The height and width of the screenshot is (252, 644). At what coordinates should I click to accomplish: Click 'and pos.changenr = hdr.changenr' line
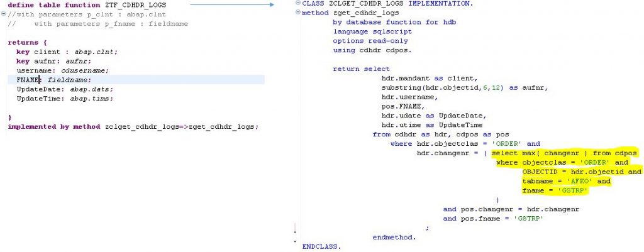pyautogui.click(x=511, y=209)
